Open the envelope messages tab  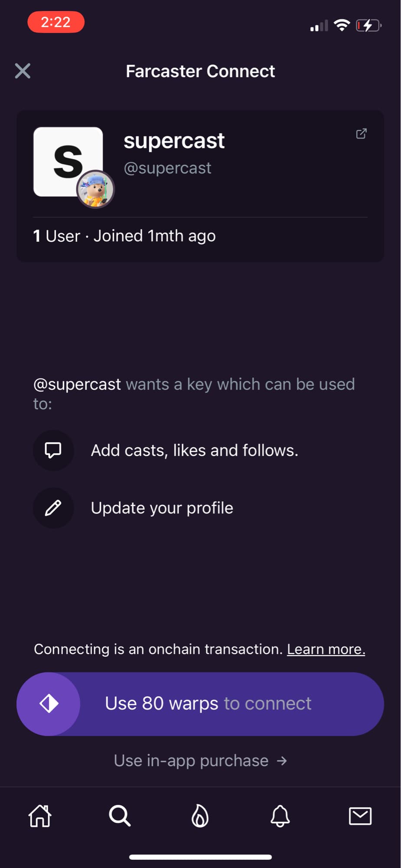click(360, 816)
